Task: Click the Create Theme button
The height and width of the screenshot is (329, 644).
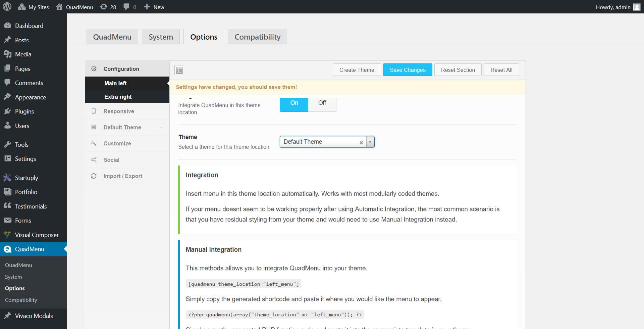Action: tap(357, 70)
